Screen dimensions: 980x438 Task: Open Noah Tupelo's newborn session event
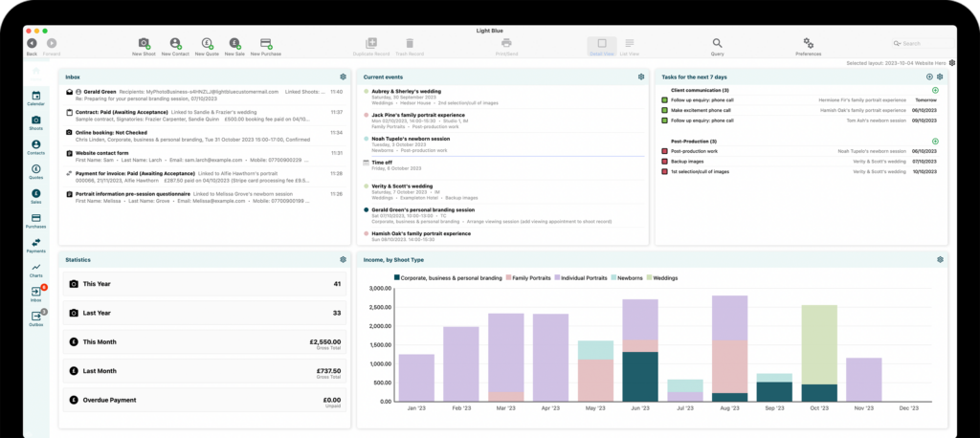pyautogui.click(x=503, y=143)
